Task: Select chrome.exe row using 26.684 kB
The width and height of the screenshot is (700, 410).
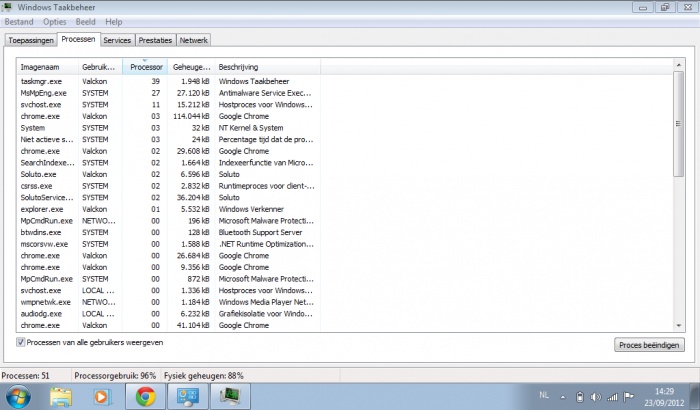Action: [x=168, y=255]
